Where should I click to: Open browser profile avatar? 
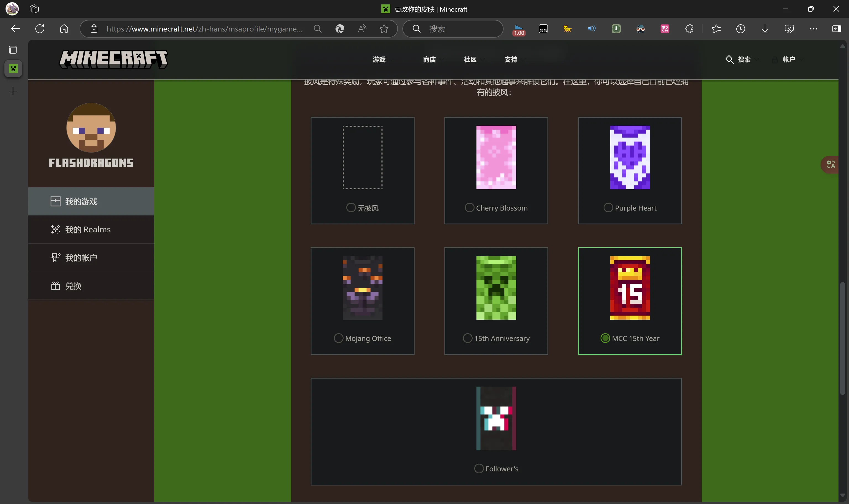pos(12,9)
